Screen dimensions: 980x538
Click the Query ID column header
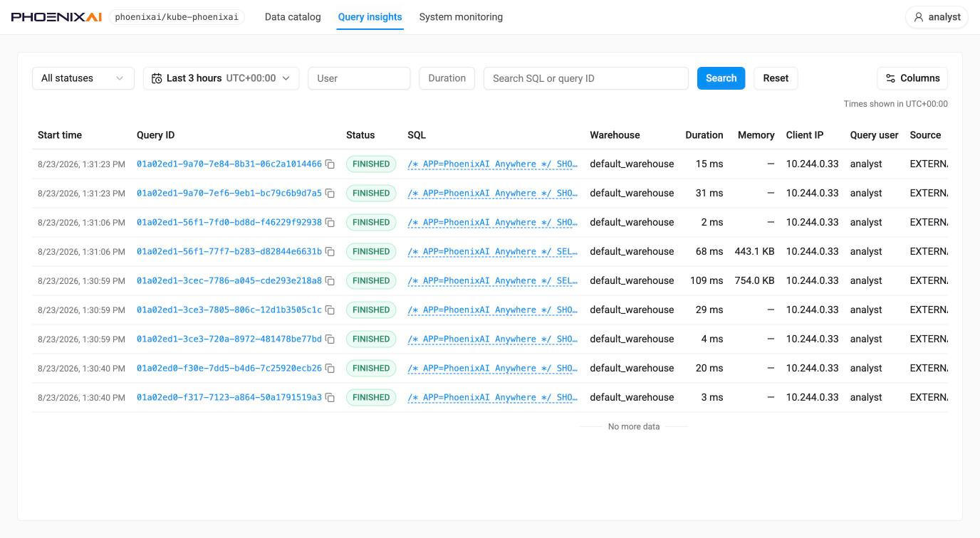pos(155,135)
